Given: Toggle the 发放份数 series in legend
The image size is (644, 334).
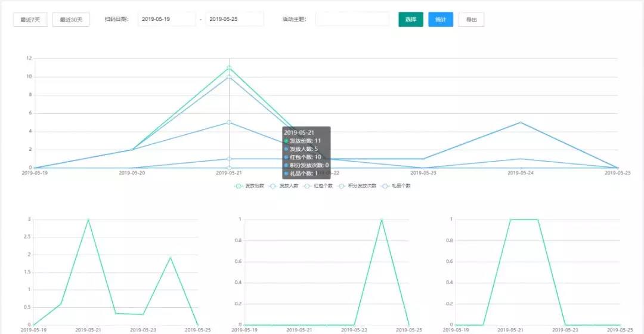Looking at the screenshot, I should point(249,186).
